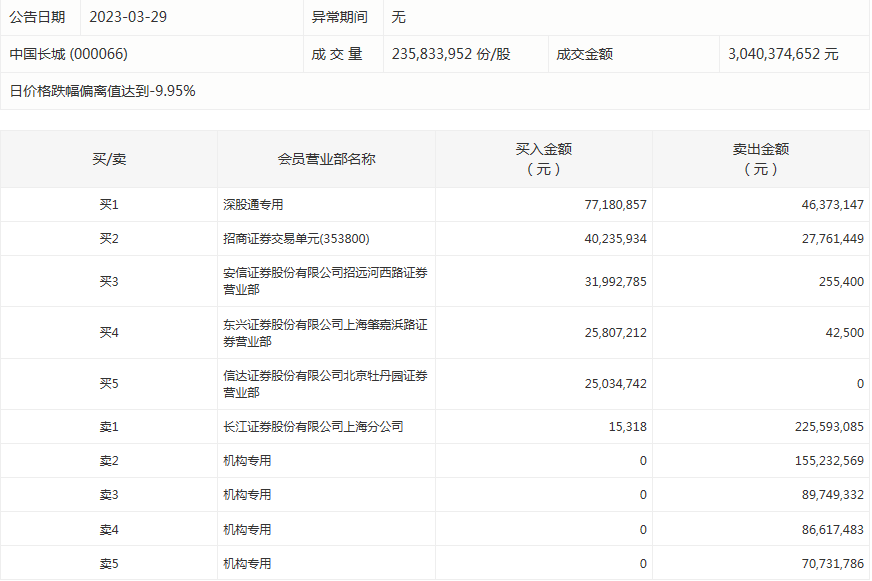Click the 买入金额 column header
This screenshot has width=872, height=581.
[x=543, y=159]
